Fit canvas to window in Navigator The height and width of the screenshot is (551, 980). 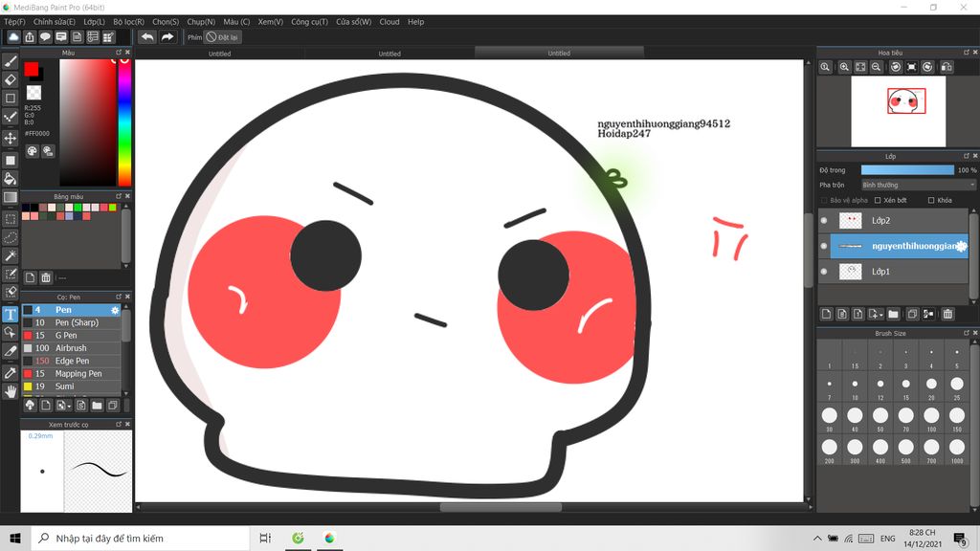pyautogui.click(x=860, y=67)
